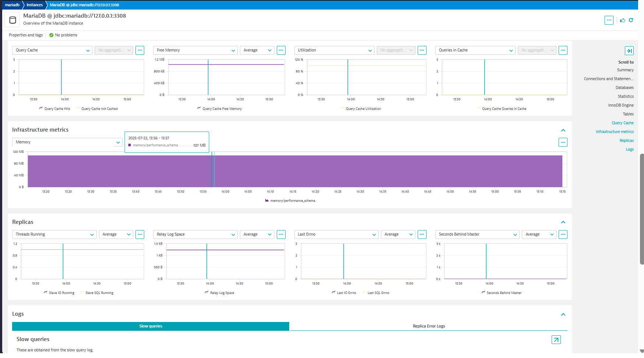The height and width of the screenshot is (358, 644).
Task: Click the refresh icon in page header
Action: pyautogui.click(x=631, y=20)
